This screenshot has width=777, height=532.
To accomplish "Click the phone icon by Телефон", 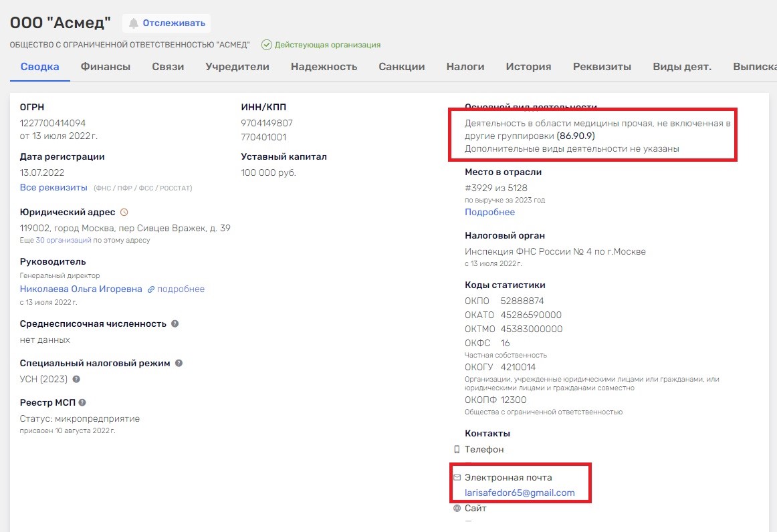I will [457, 449].
